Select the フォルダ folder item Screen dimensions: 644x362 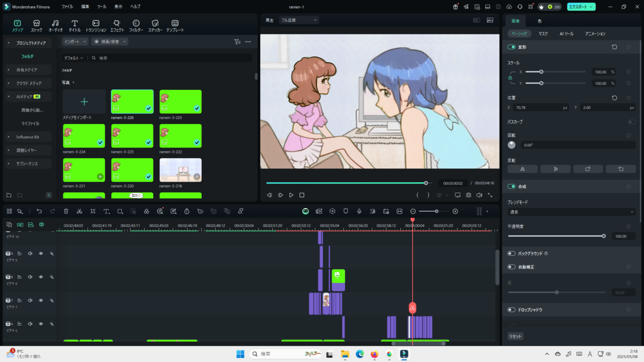point(27,56)
